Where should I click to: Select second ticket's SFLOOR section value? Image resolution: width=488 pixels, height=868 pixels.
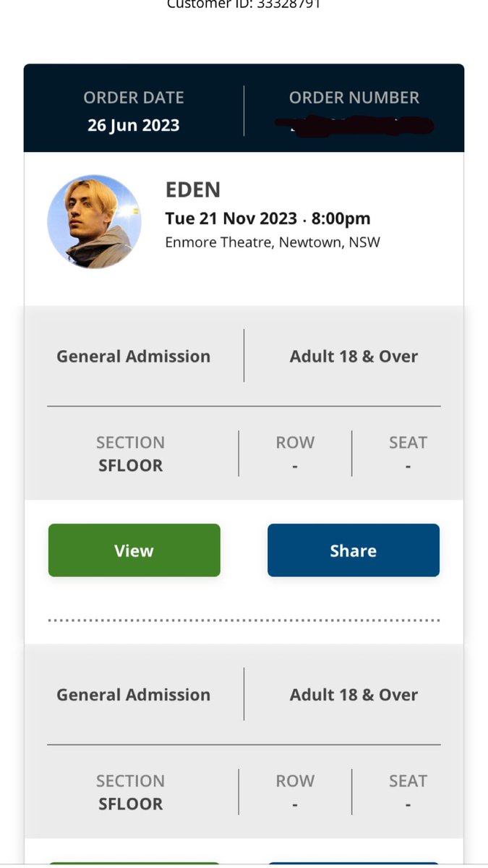(x=131, y=804)
